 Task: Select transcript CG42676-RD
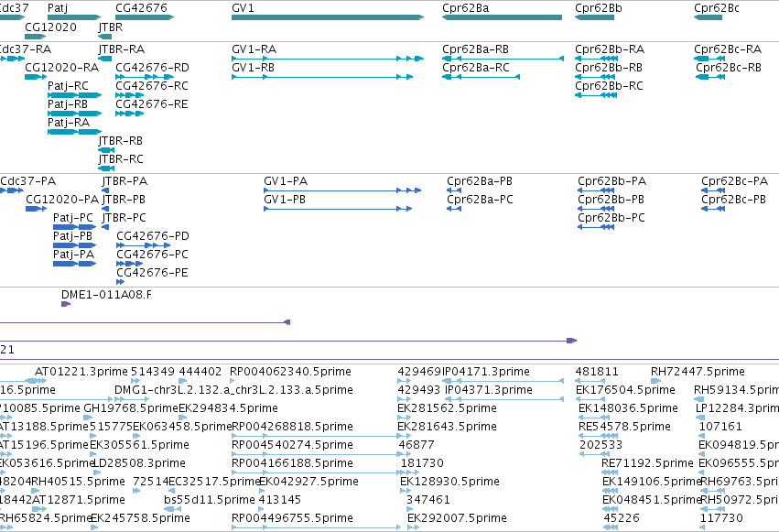pyautogui.click(x=145, y=77)
